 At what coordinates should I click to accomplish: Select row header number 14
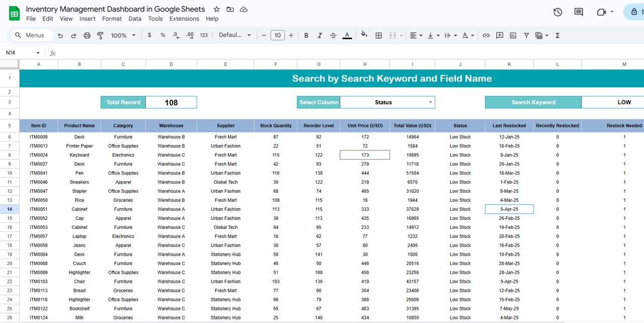10,209
